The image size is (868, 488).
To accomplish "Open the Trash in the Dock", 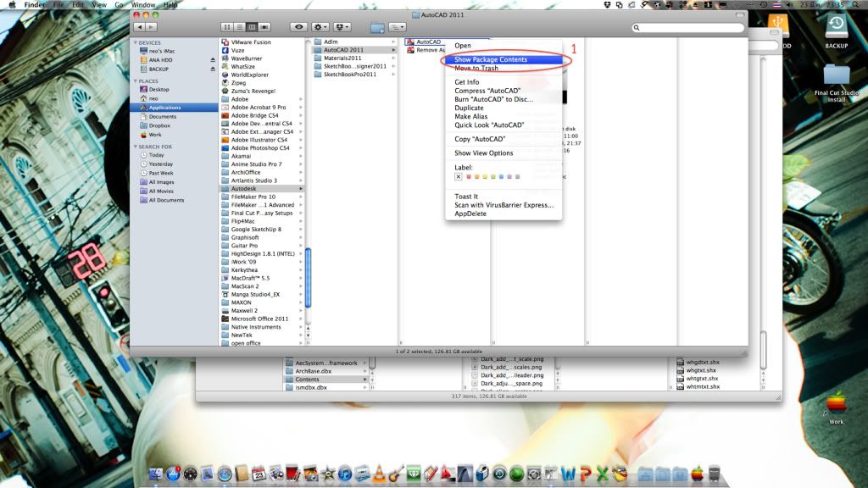I will [x=714, y=474].
